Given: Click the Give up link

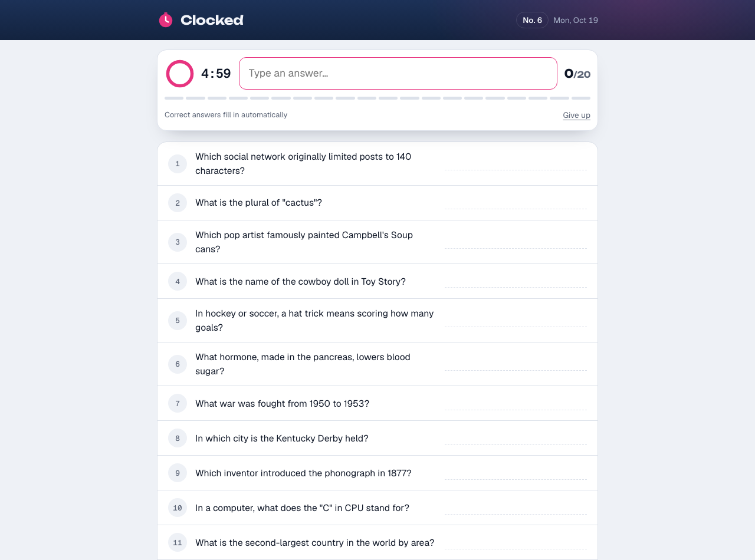Looking at the screenshot, I should (576, 115).
